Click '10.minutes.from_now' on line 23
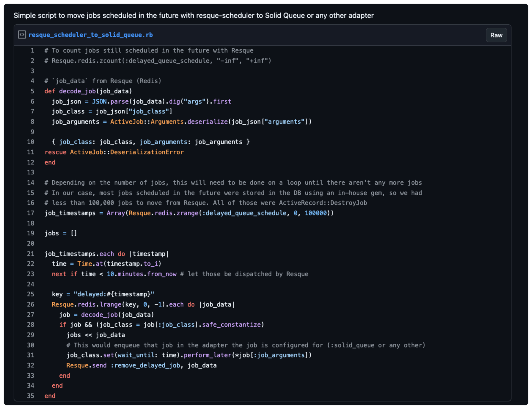 142,274
